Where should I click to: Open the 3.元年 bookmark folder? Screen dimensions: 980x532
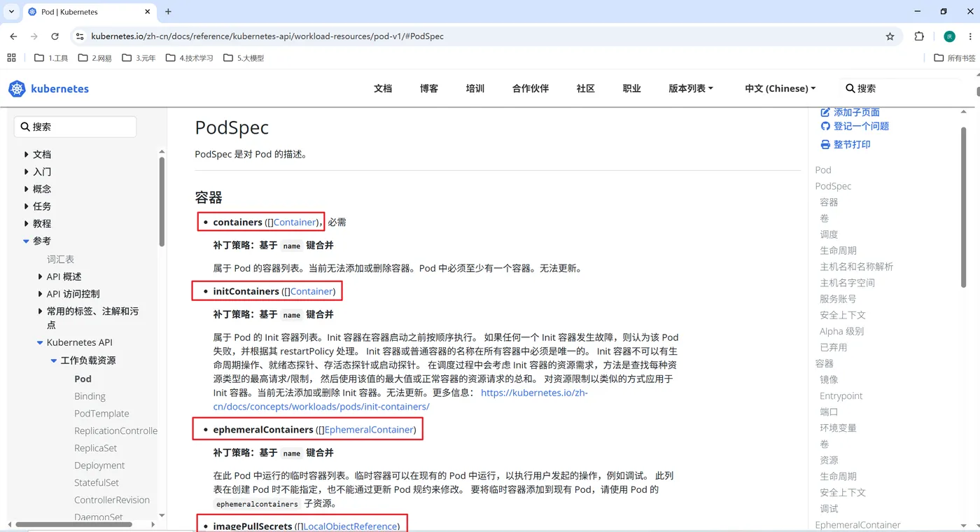(x=139, y=58)
